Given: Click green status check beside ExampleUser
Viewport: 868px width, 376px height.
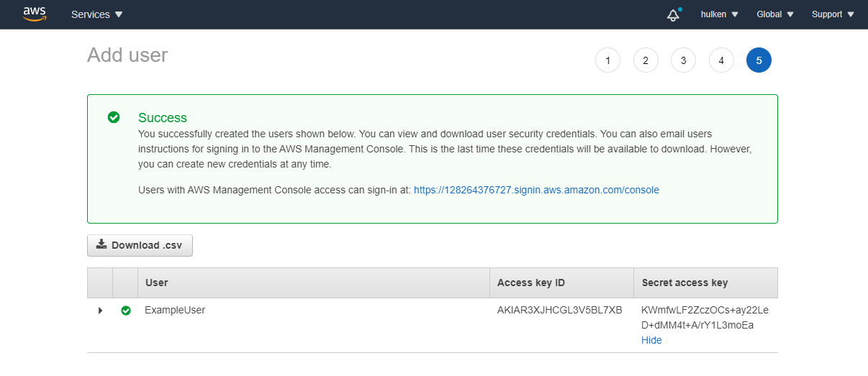Looking at the screenshot, I should click(x=126, y=311).
